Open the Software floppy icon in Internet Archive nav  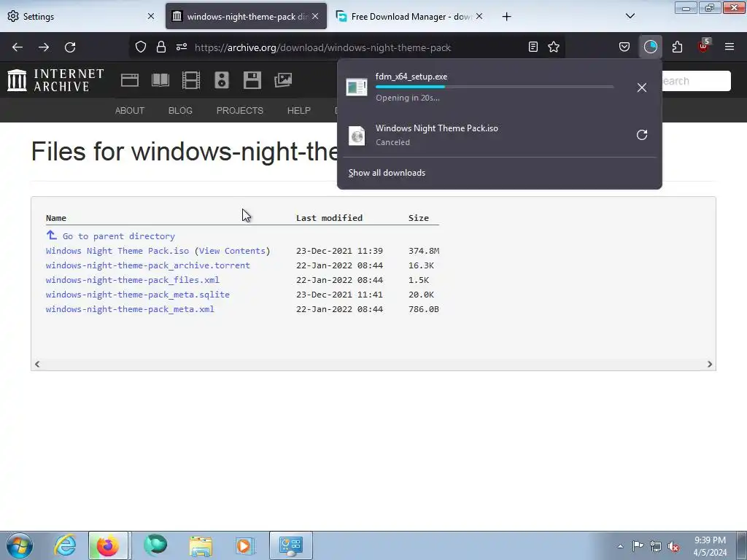coord(252,80)
